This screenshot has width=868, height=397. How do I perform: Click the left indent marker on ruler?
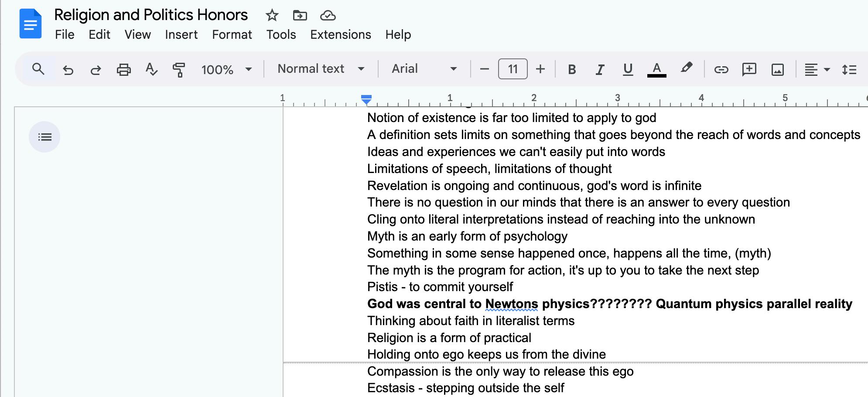click(x=366, y=100)
